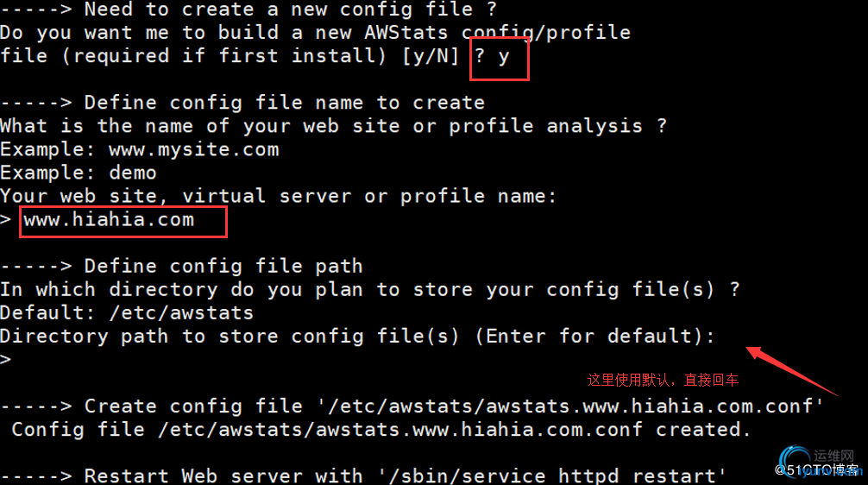This screenshot has height=485, width=868.
Task: Click the 51CTO blog watermark logo
Action: coord(818,463)
